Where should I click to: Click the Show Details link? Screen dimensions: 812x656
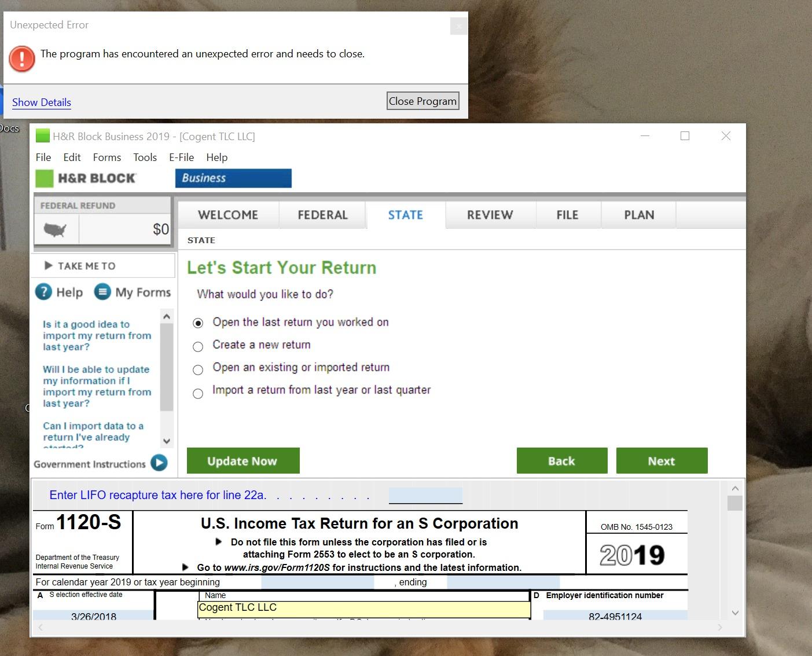(42, 102)
